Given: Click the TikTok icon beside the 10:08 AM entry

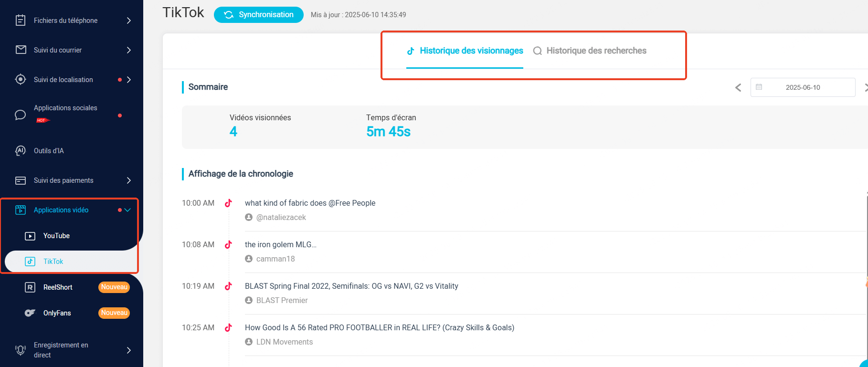Looking at the screenshot, I should pos(228,244).
